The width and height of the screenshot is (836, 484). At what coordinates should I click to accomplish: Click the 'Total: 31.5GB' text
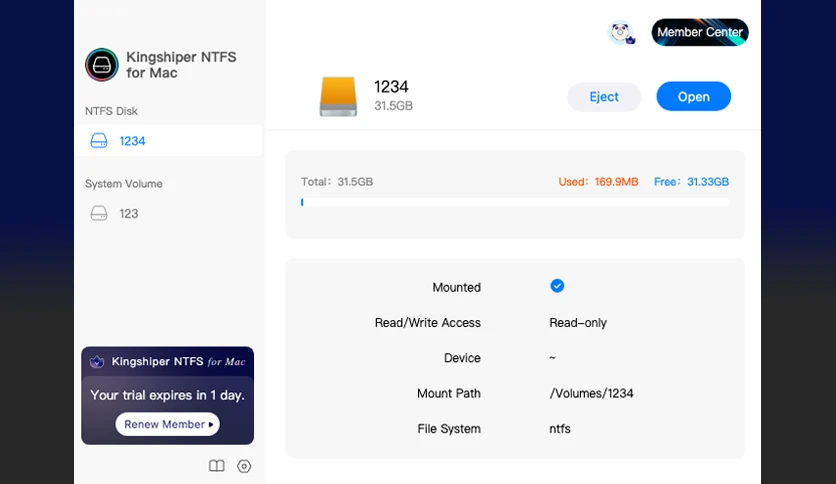tap(337, 182)
